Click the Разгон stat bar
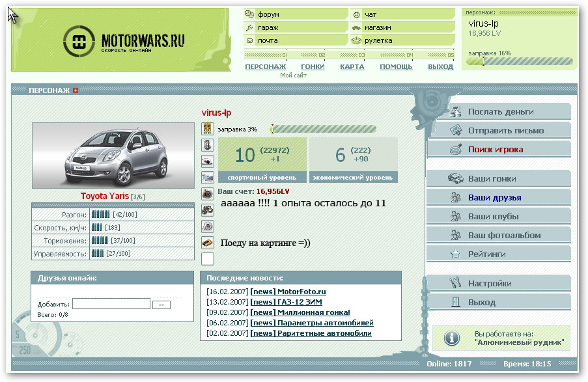Viewport: 588px width, 382px height. click(x=100, y=215)
